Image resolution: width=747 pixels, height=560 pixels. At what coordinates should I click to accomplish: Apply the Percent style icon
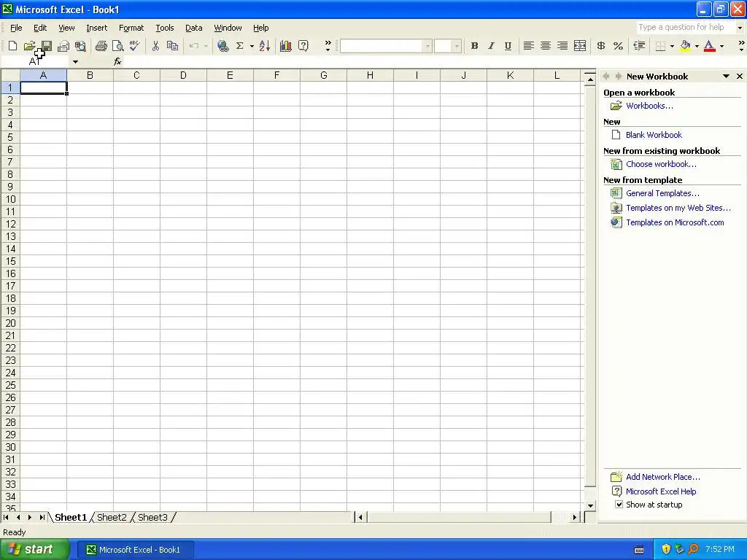619,46
